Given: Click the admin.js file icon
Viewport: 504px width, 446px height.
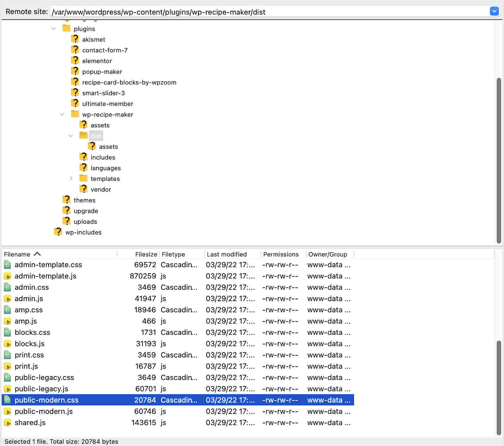Looking at the screenshot, I should (8, 299).
